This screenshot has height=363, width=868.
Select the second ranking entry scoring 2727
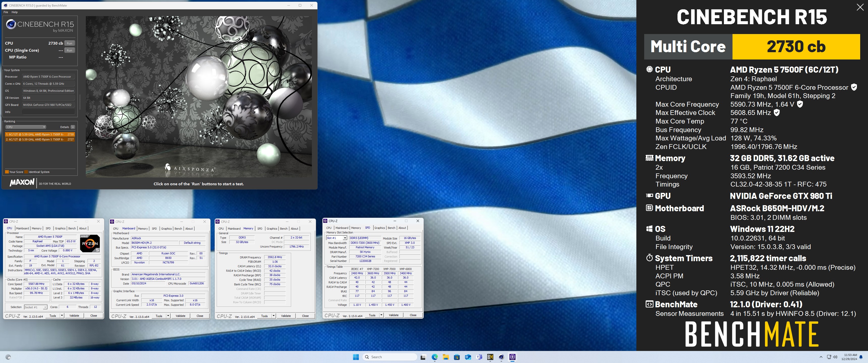point(40,139)
